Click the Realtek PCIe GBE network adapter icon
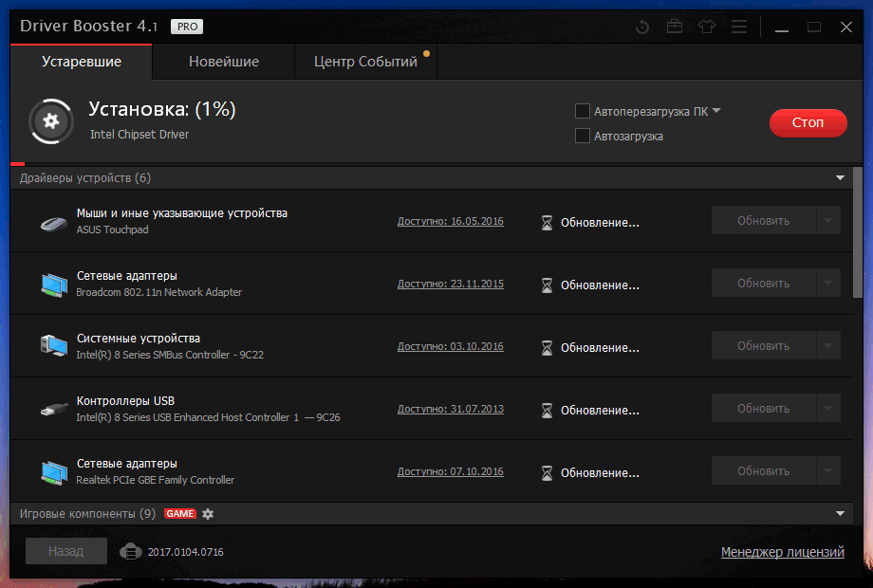Viewport: 873px width, 588px height. point(54,472)
